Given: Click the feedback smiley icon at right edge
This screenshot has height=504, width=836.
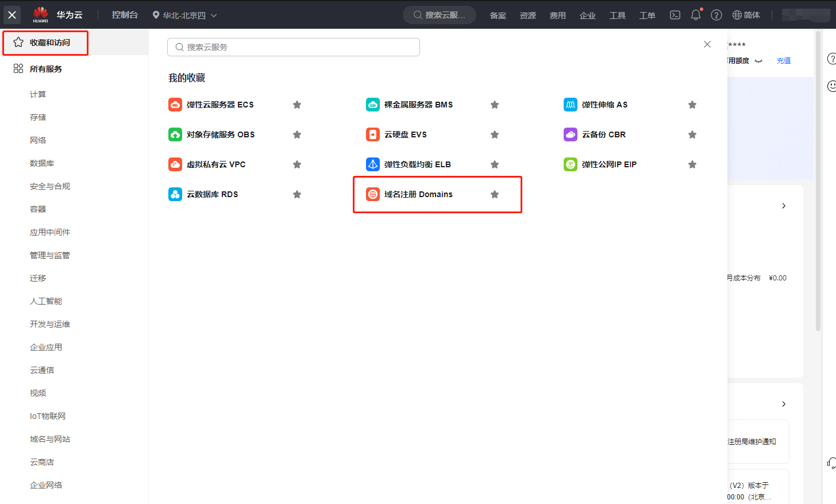Looking at the screenshot, I should (831, 86).
